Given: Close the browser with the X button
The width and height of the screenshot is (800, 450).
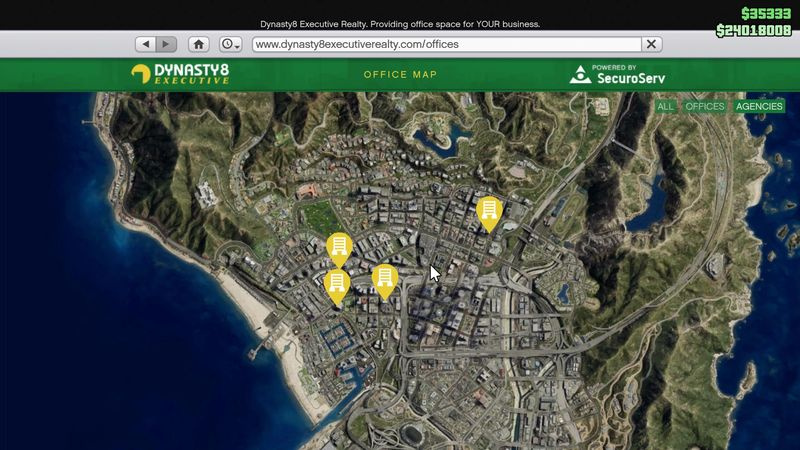Looking at the screenshot, I should tap(652, 44).
